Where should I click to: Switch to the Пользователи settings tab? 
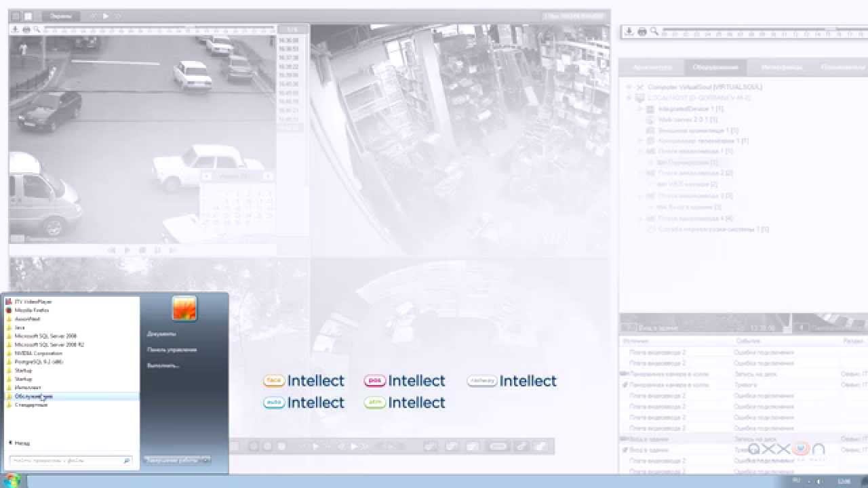(842, 67)
